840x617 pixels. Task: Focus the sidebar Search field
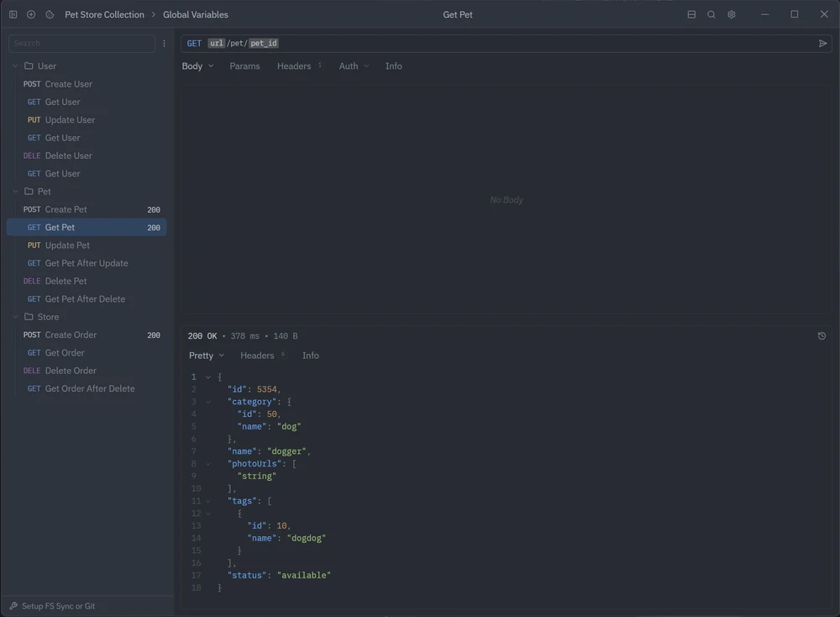tap(81, 44)
